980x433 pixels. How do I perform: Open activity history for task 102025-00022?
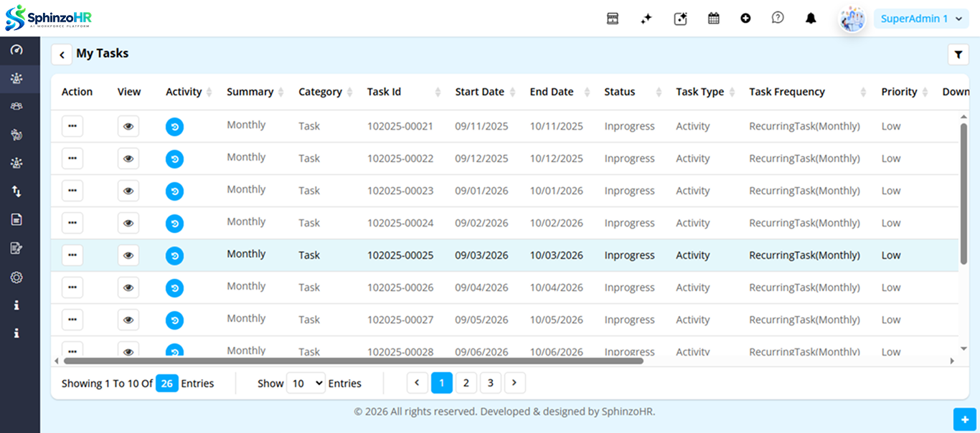[x=174, y=159]
